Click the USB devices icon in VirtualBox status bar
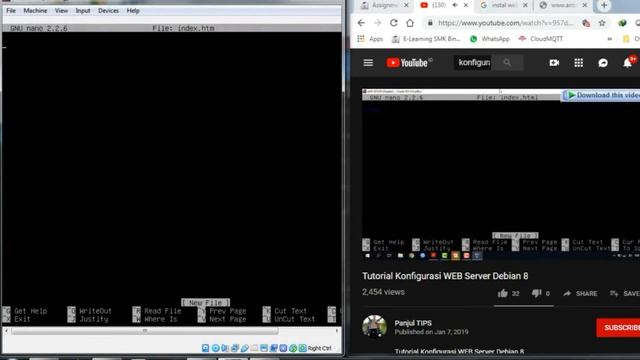640x360 pixels. (245, 348)
